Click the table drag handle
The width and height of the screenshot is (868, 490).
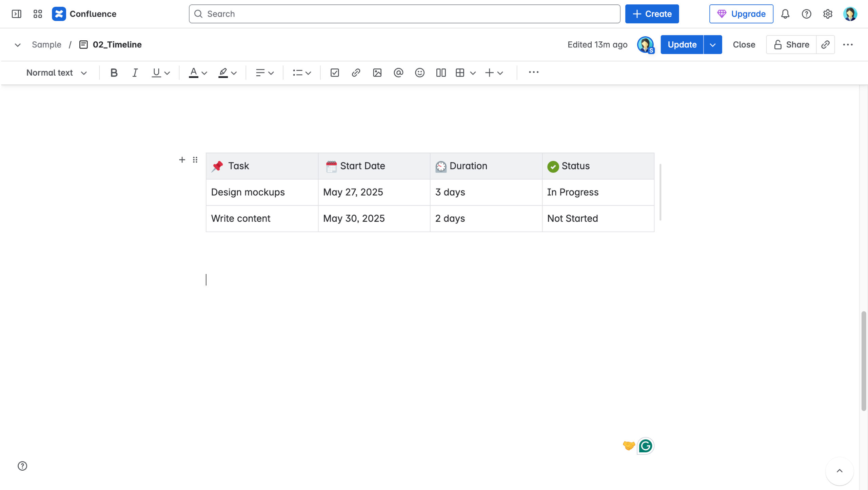195,160
